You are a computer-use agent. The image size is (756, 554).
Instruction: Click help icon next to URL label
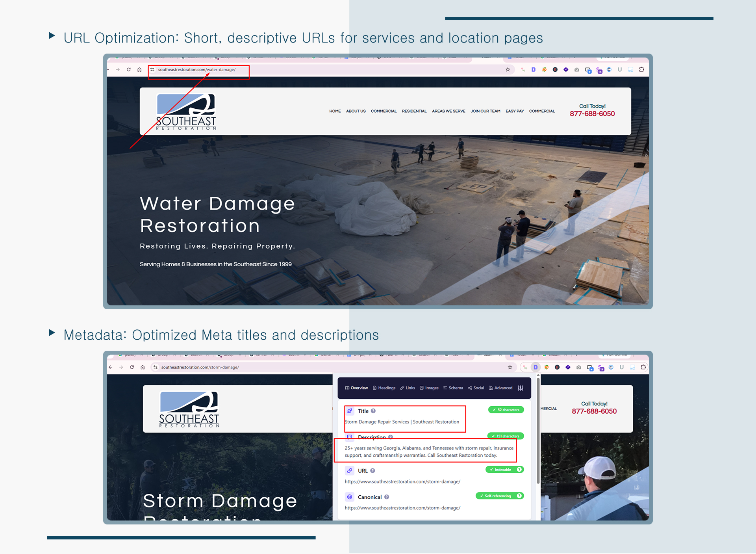point(372,471)
